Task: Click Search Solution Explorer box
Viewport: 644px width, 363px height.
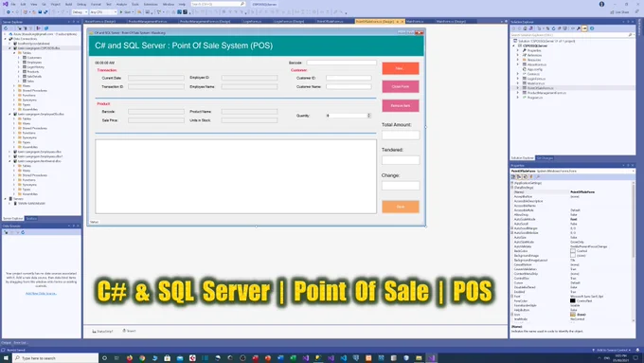Action: (x=573, y=35)
